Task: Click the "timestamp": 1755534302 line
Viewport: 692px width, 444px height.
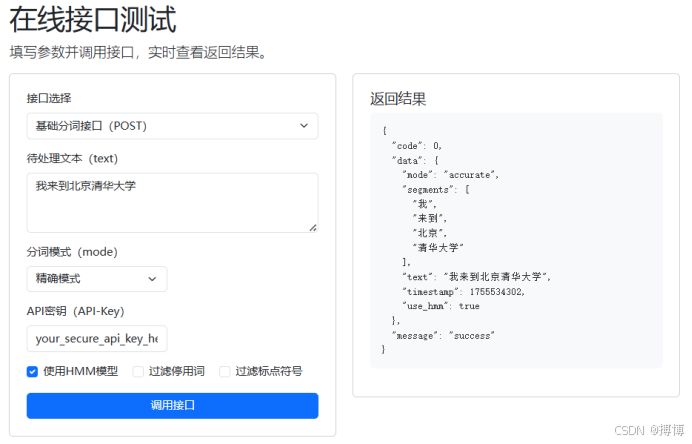Action: coord(463,292)
